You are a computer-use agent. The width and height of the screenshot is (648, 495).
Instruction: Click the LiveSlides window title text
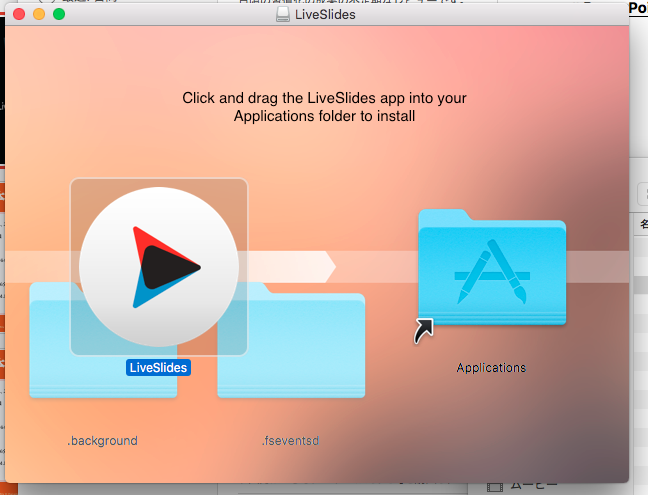(325, 14)
